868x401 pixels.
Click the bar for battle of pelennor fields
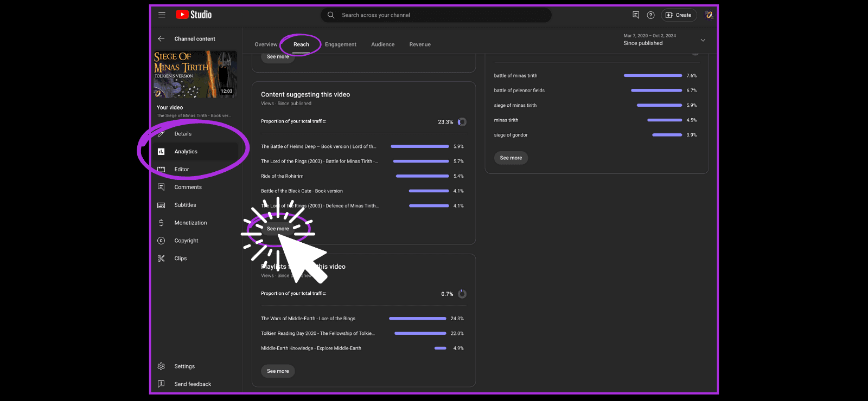[x=656, y=90]
